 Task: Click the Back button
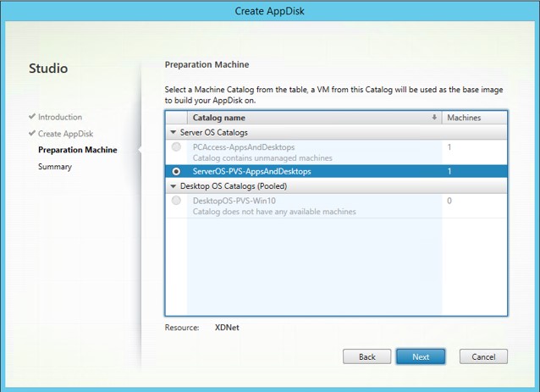coord(366,356)
